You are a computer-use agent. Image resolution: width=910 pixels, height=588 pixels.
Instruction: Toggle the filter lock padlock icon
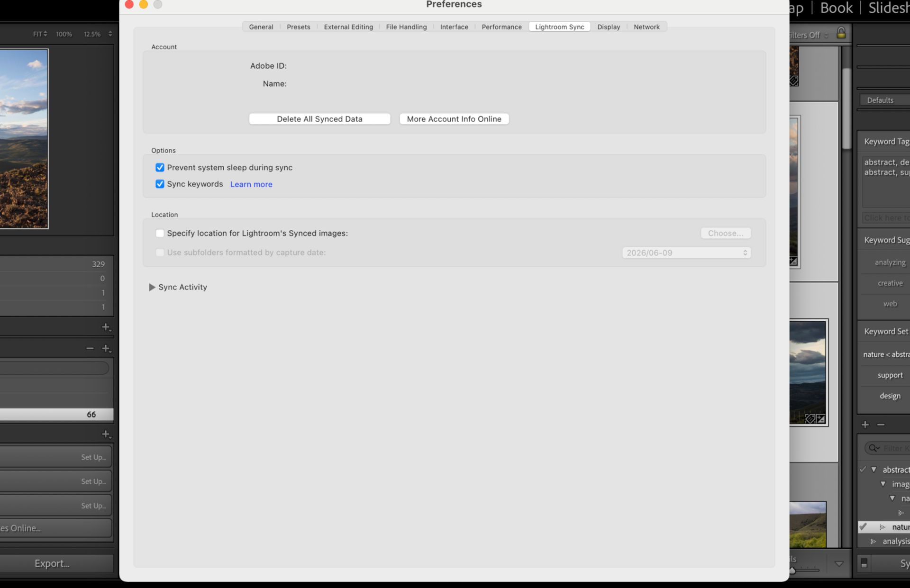(841, 33)
